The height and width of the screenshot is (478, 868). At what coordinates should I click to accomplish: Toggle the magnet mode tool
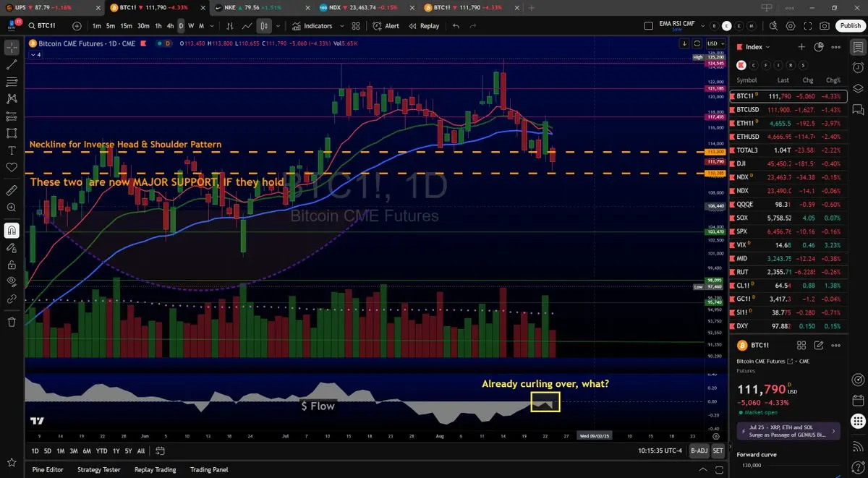tap(12, 231)
